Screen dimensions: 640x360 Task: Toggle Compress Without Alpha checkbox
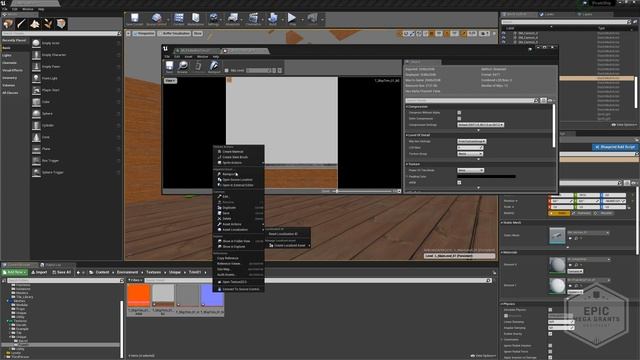(x=459, y=112)
